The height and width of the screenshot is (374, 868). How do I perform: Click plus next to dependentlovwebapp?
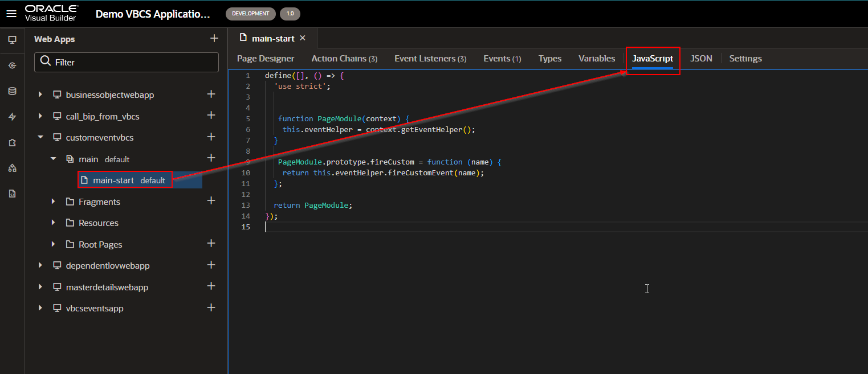click(211, 265)
